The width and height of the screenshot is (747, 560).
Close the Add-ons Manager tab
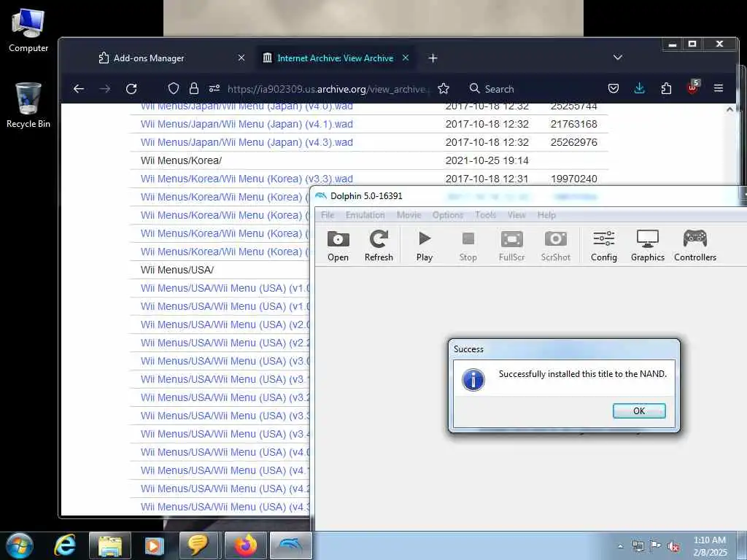coord(241,58)
